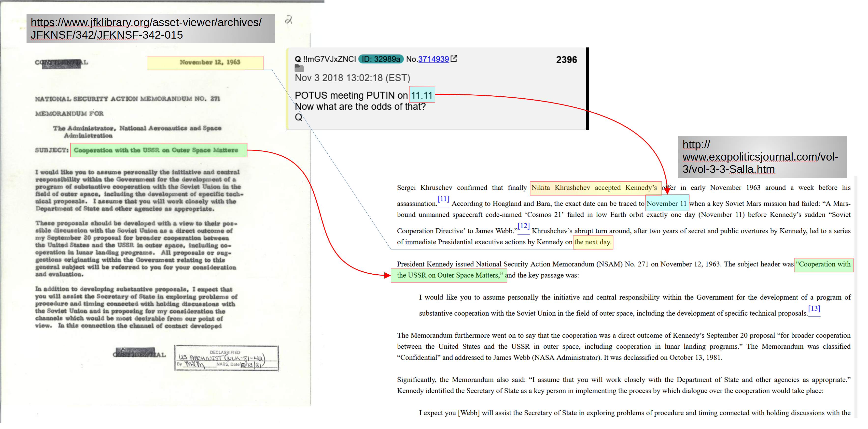Click the paragraph starting 'The Memorandum furthermore went on'

pos(624,346)
